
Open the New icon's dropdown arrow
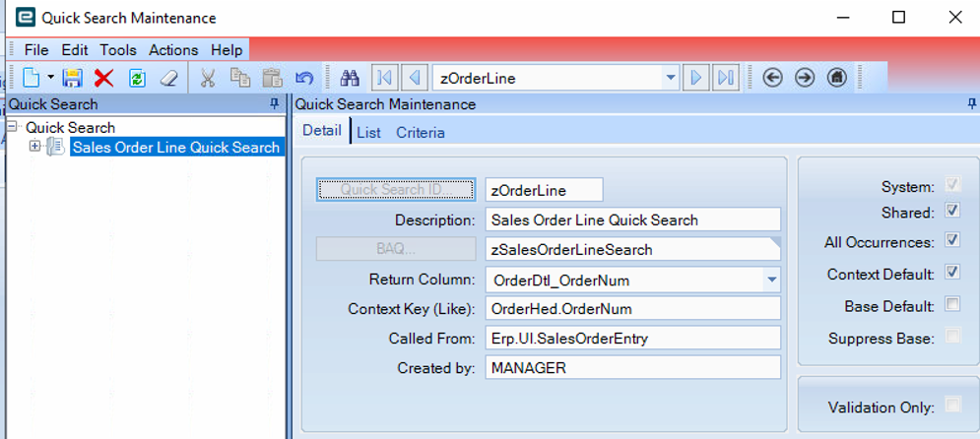pos(50,78)
